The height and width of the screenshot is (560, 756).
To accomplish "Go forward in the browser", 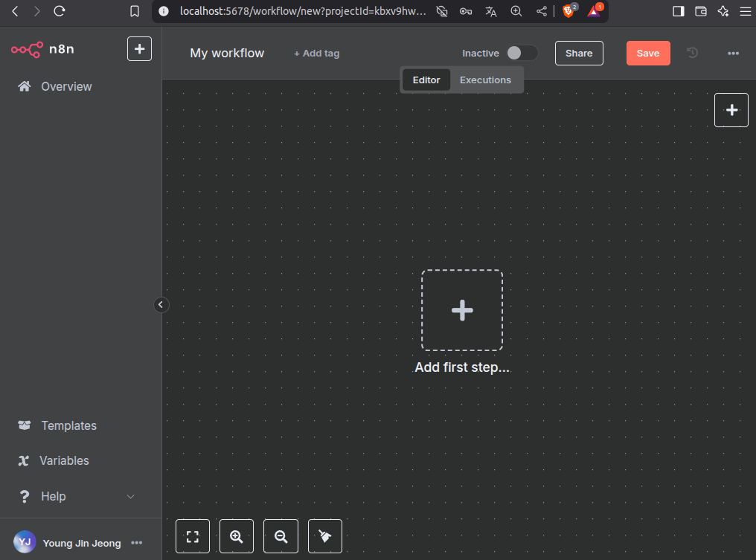I will coord(37,11).
